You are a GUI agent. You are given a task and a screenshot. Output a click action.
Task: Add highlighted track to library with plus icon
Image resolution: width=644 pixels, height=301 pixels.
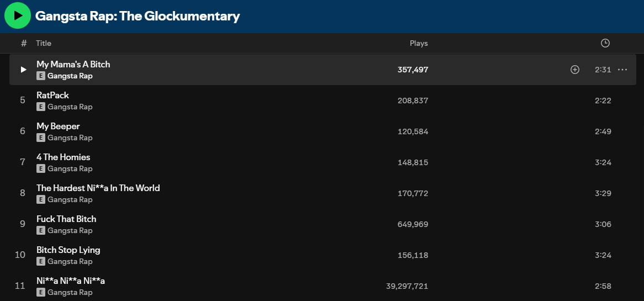pos(575,70)
